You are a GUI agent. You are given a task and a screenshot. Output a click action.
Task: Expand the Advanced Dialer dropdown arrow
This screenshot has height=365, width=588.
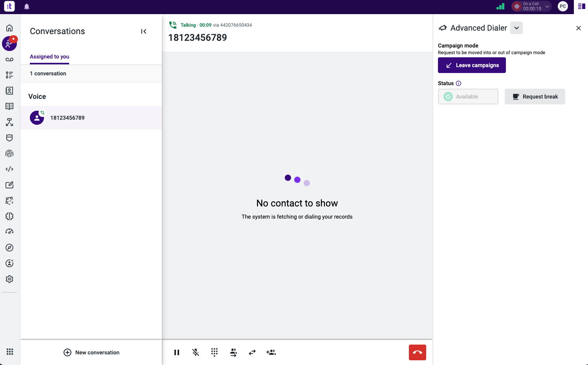pos(517,28)
